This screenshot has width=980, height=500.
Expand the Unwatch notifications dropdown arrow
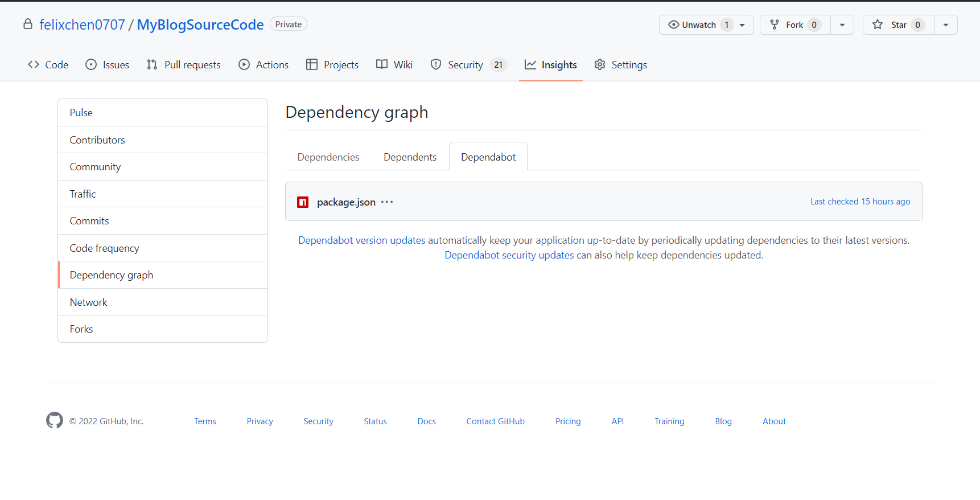point(742,25)
